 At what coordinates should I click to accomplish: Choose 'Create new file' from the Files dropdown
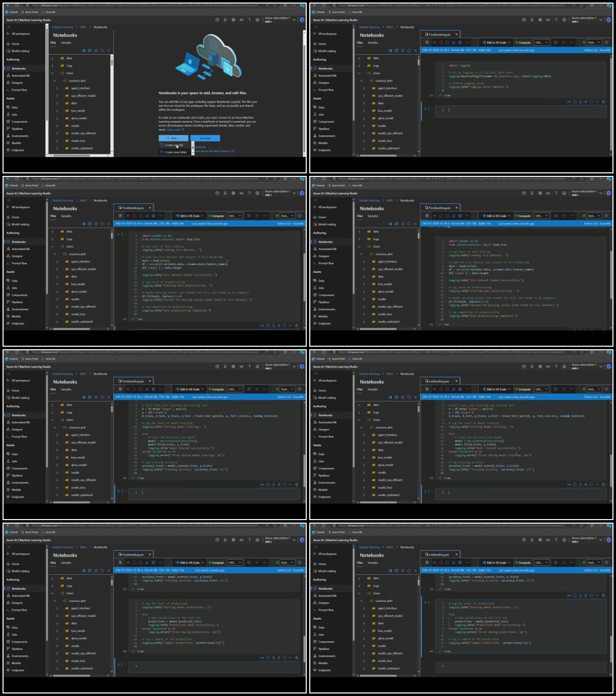(174, 145)
